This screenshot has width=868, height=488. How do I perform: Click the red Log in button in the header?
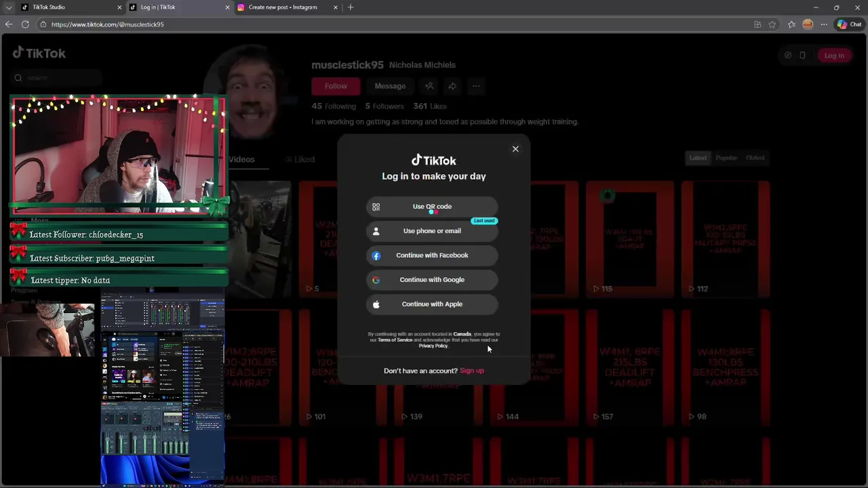[834, 56]
